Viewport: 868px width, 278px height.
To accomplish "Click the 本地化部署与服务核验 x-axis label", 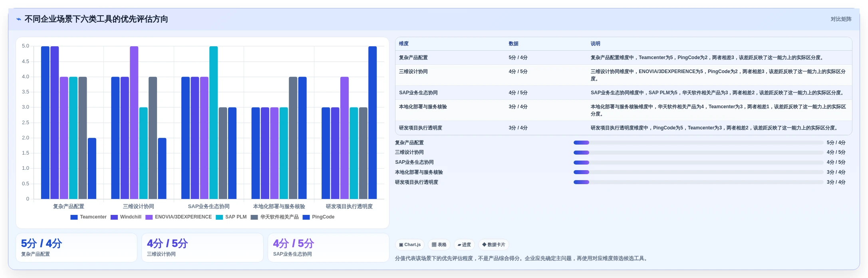I will (279, 207).
